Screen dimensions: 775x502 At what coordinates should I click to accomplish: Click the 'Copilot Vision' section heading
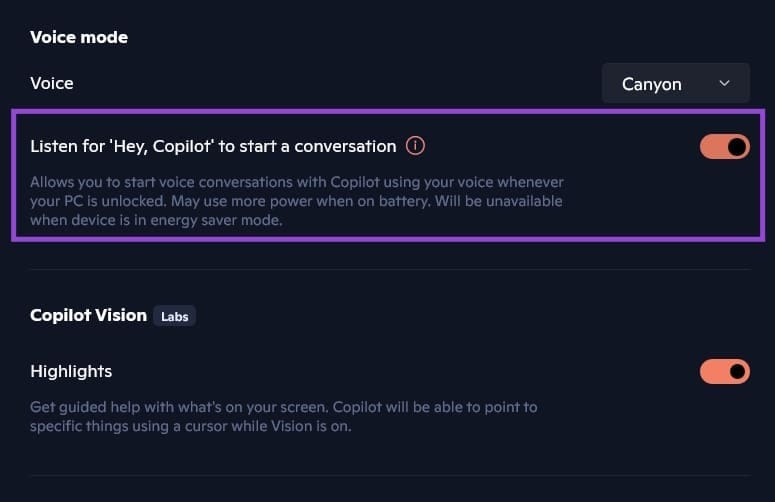88,315
